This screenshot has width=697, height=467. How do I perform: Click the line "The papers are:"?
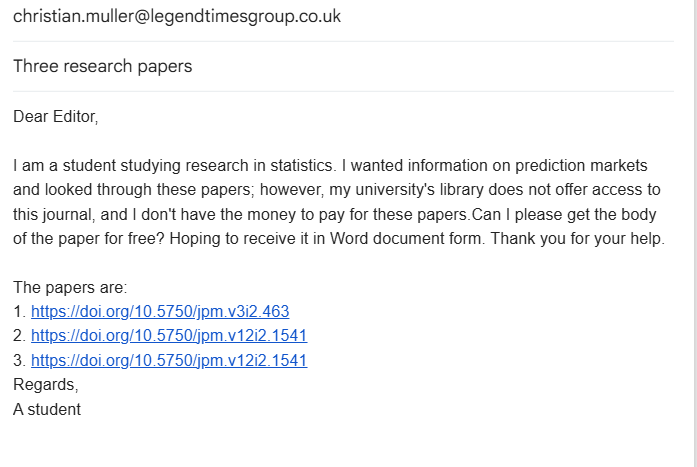70,287
